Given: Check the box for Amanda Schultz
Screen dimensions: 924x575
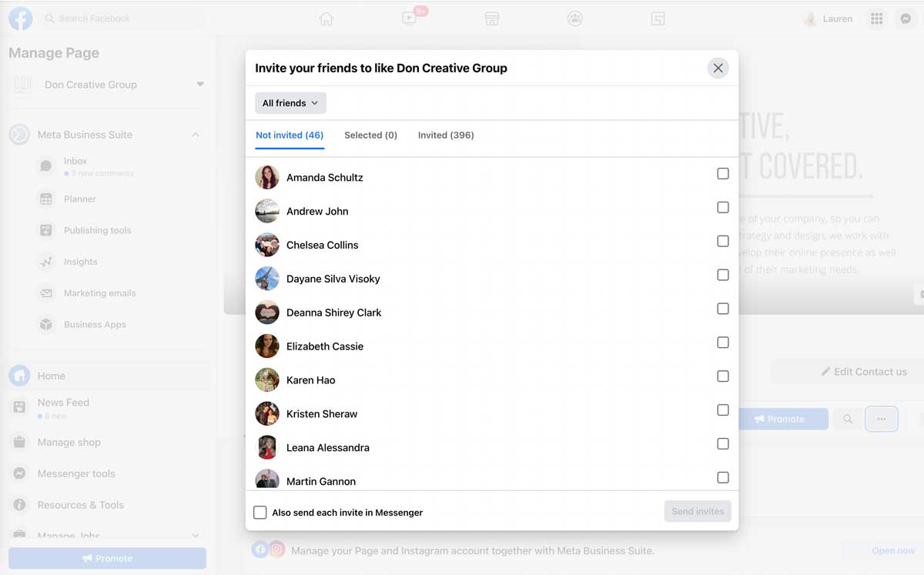Looking at the screenshot, I should [723, 174].
